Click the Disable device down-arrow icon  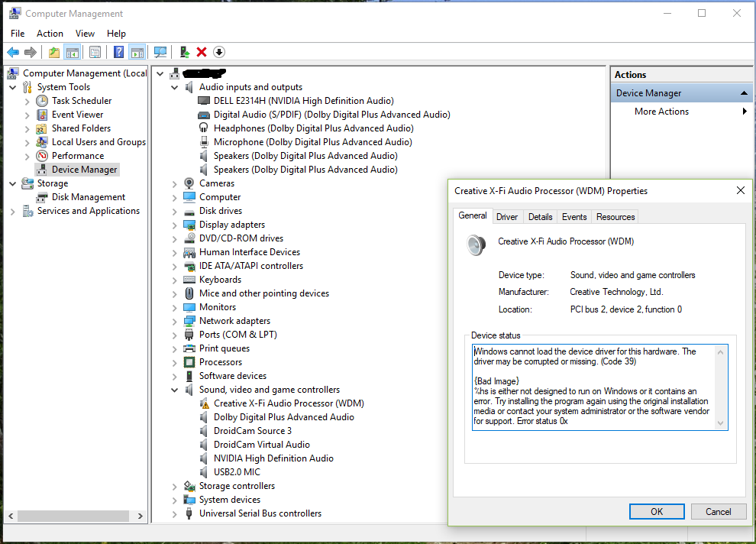(x=219, y=52)
